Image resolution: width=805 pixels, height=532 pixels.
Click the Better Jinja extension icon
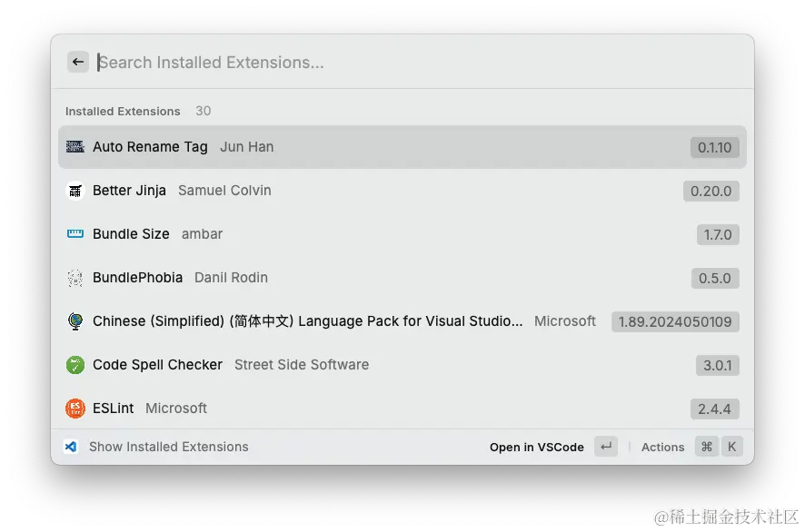pos(75,191)
